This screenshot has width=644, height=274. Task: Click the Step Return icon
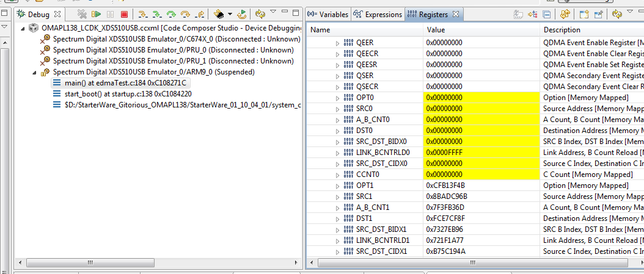(200, 15)
